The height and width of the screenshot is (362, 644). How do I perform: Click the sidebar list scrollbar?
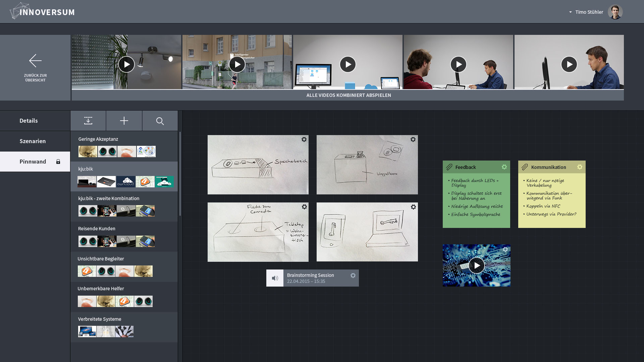coord(180,174)
